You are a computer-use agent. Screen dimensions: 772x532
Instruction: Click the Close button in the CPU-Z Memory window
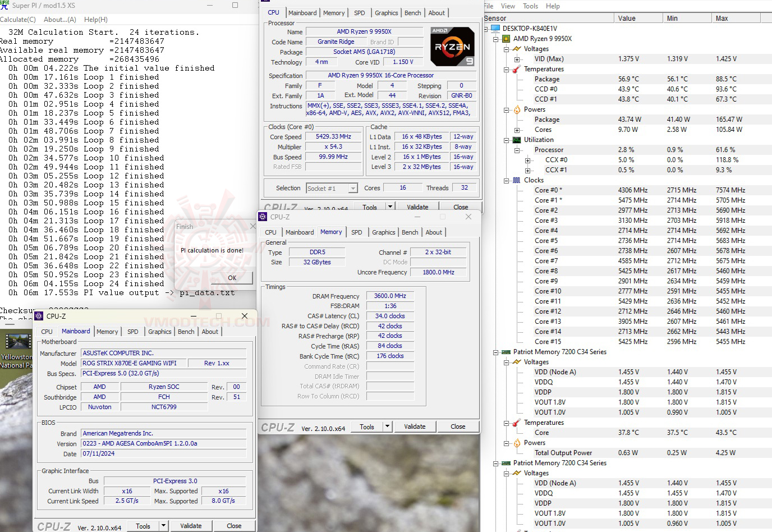point(458,426)
